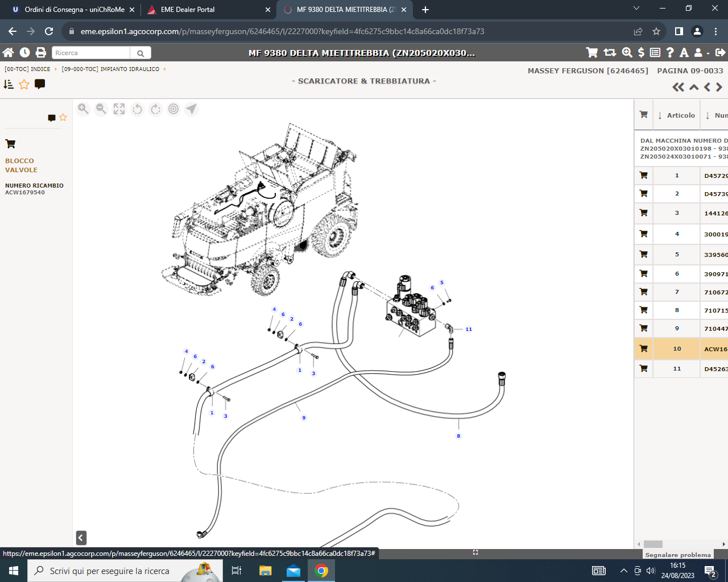The image size is (728, 582).
Task: Click the cart column header icon
Action: [643, 115]
